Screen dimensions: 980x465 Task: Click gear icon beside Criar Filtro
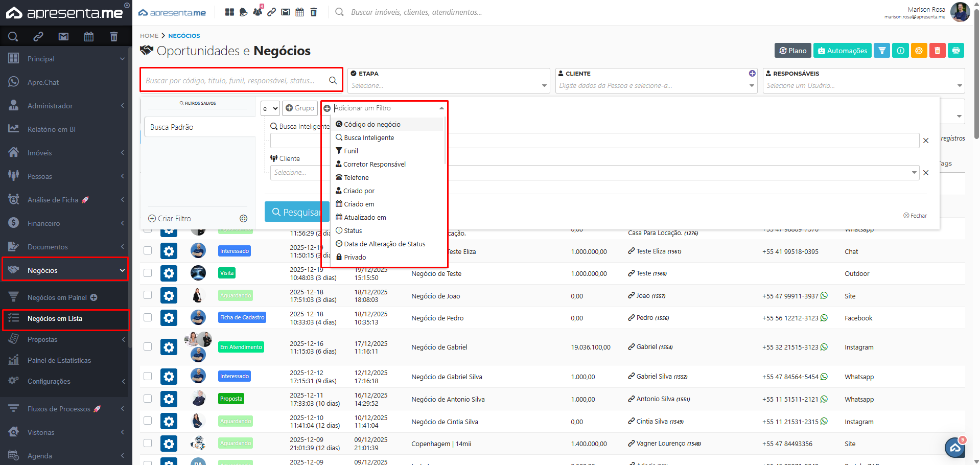click(x=243, y=219)
